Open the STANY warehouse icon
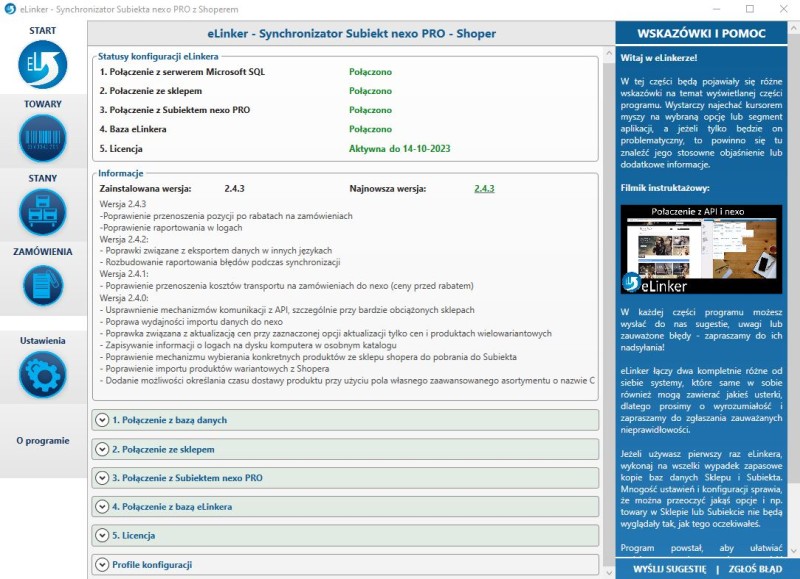Viewport: 800px width, 579px height. (x=43, y=212)
